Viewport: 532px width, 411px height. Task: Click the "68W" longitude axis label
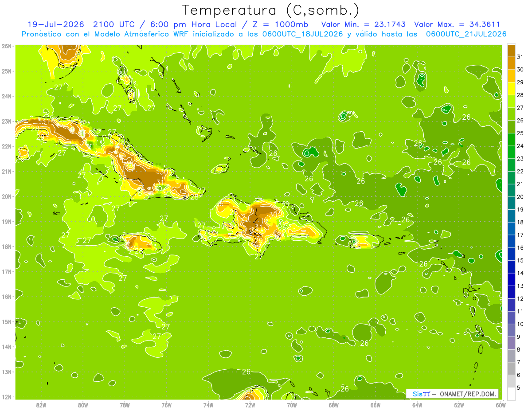tap(333, 404)
